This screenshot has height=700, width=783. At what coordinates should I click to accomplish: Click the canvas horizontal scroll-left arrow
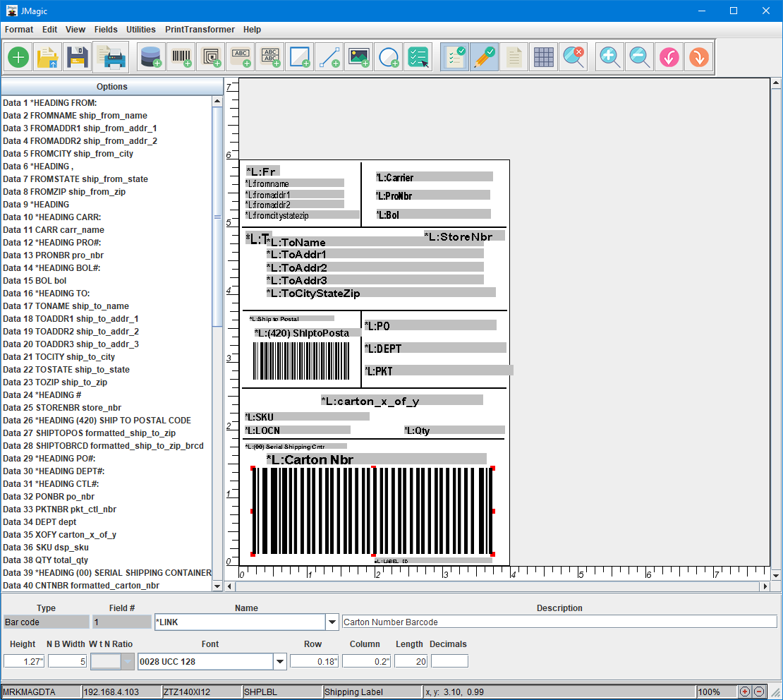229,586
